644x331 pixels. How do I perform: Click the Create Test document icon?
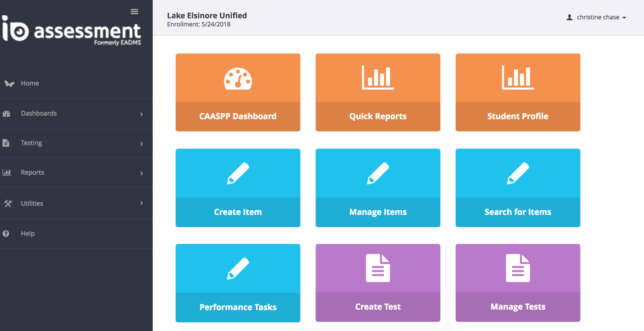pos(378,268)
